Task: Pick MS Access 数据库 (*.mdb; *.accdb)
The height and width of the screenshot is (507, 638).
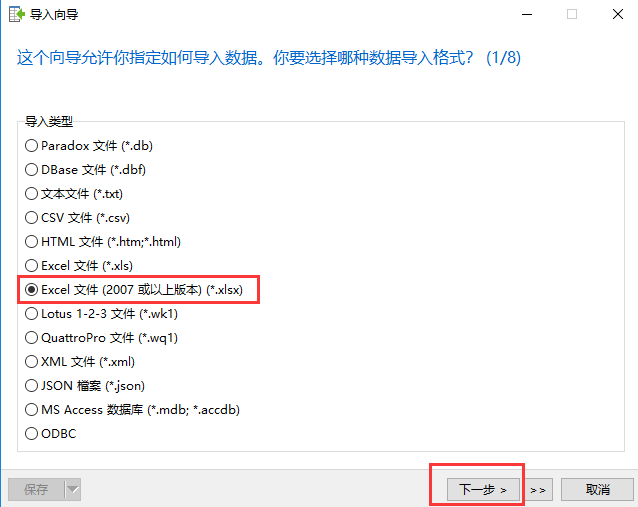Action: (132, 409)
